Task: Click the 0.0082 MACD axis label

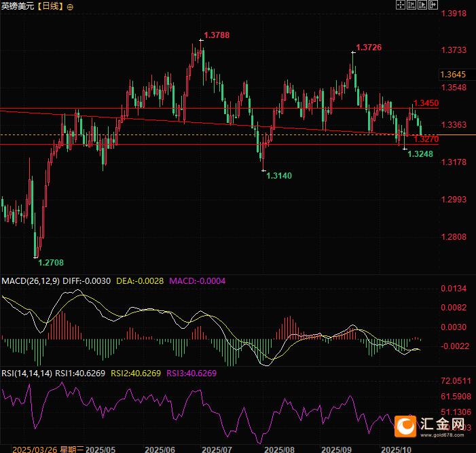Action: click(x=454, y=308)
